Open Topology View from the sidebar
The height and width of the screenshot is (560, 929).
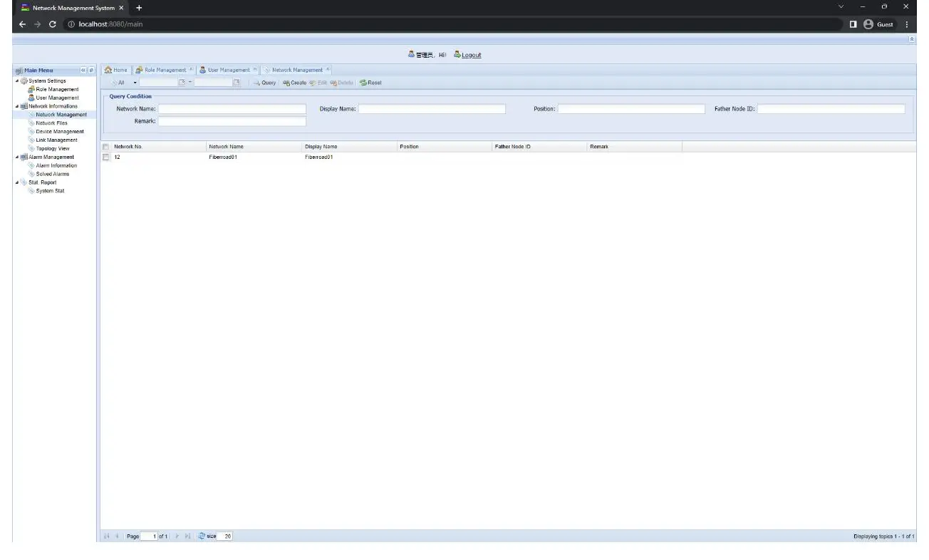53,148
